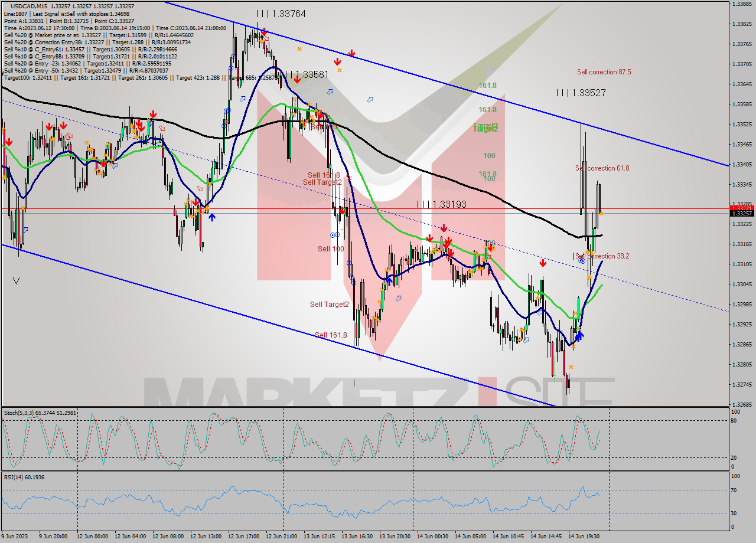Click the blue buy arrow below 'Sell correction 38.2'
Image resolution: width=756 pixels, height=543 pixels.
pos(580,336)
